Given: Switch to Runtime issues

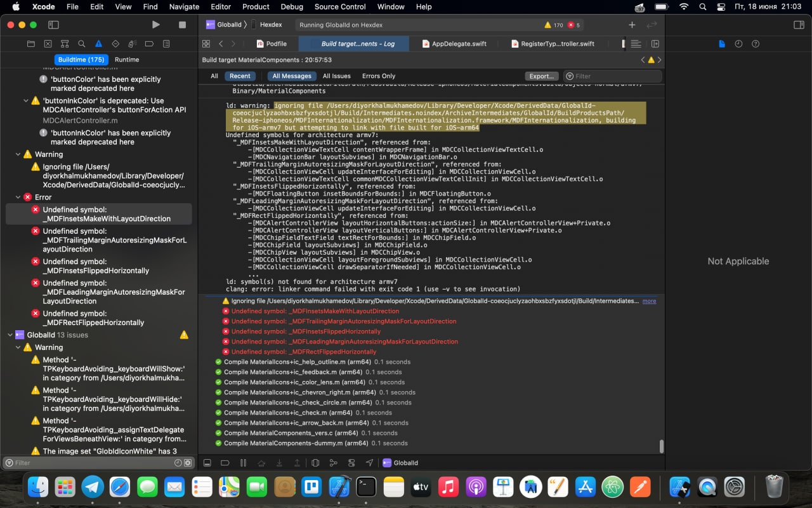Looking at the screenshot, I should 127,60.
